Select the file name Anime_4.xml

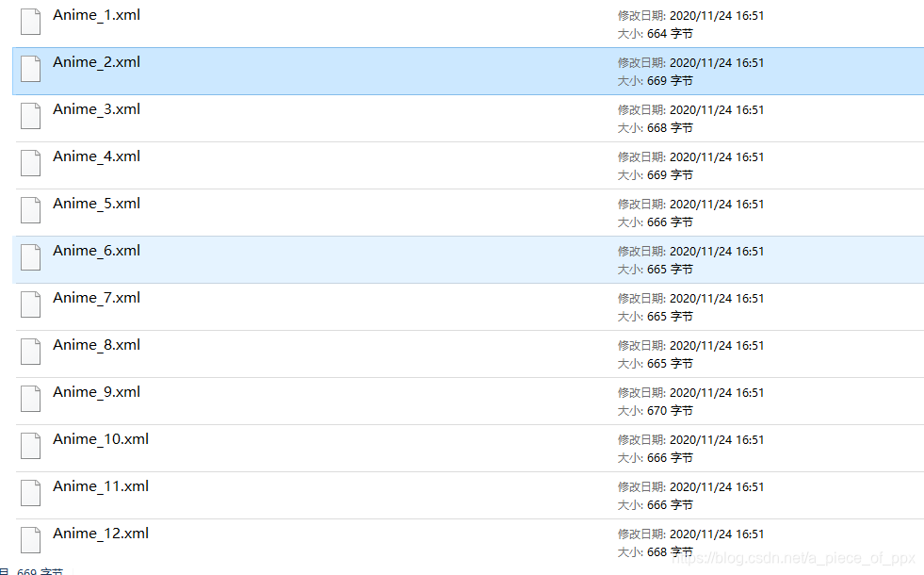coord(97,156)
